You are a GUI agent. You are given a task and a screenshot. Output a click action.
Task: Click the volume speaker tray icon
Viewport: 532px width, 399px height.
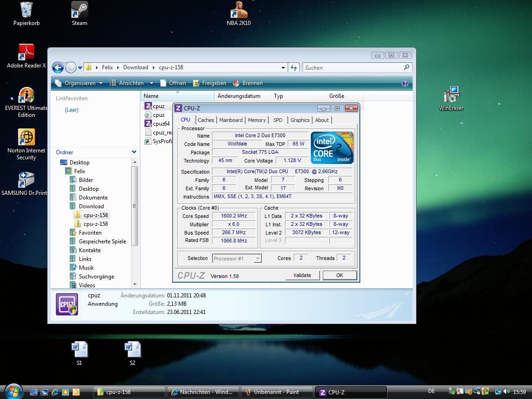pos(506,391)
